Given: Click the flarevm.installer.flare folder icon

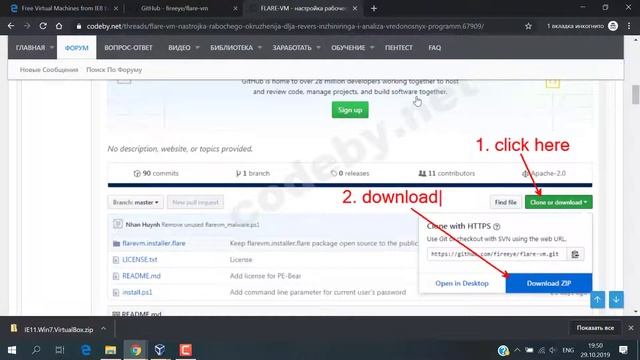Looking at the screenshot, I should [116, 244].
